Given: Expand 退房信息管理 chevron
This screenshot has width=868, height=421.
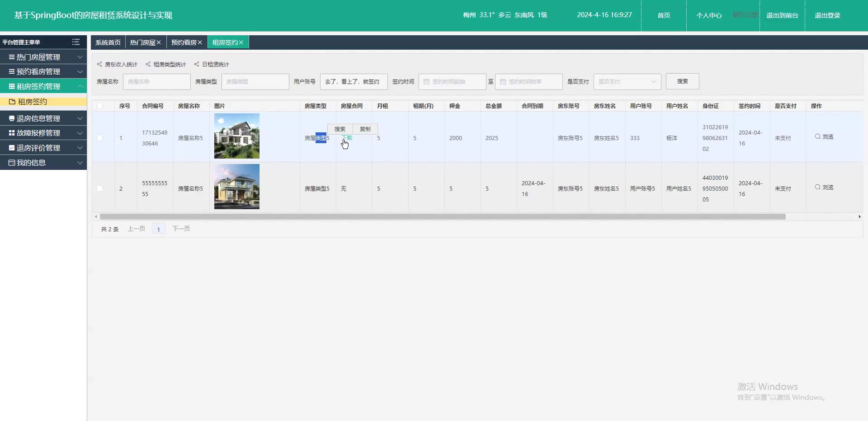Looking at the screenshot, I should click(x=80, y=118).
